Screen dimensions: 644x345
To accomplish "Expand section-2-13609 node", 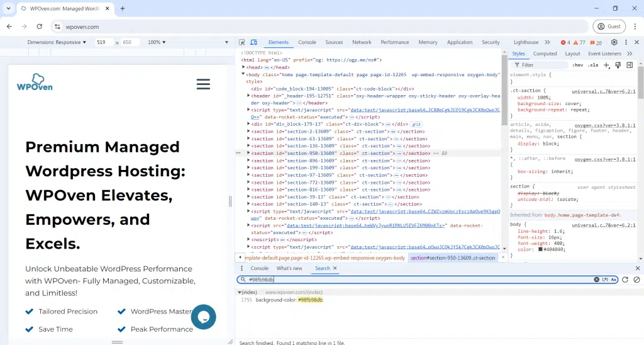I will 248,131.
